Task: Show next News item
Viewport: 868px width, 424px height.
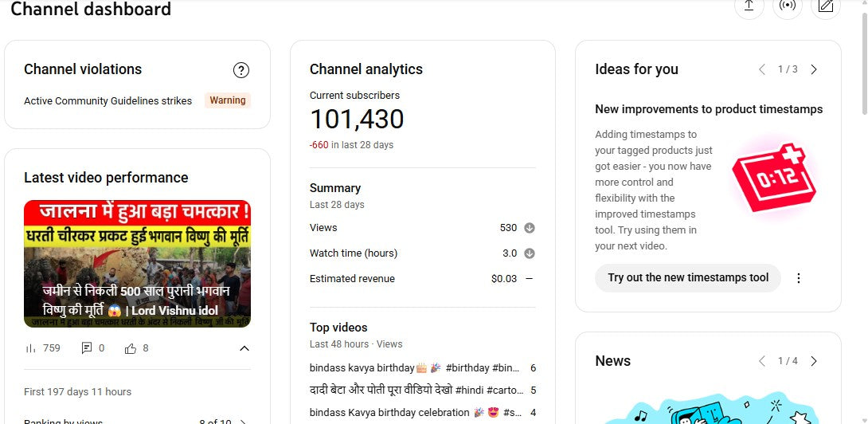Action: click(x=814, y=361)
